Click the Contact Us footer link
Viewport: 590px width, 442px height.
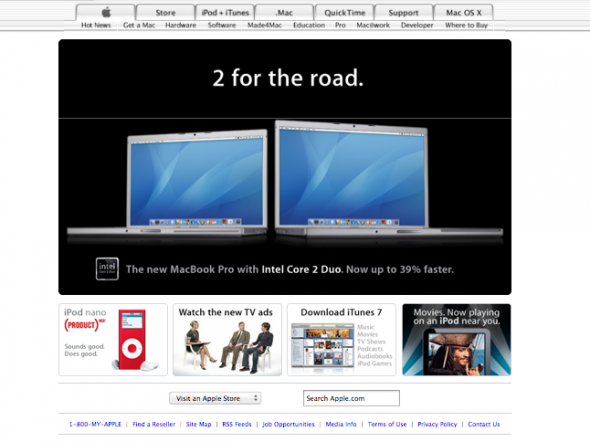click(484, 424)
